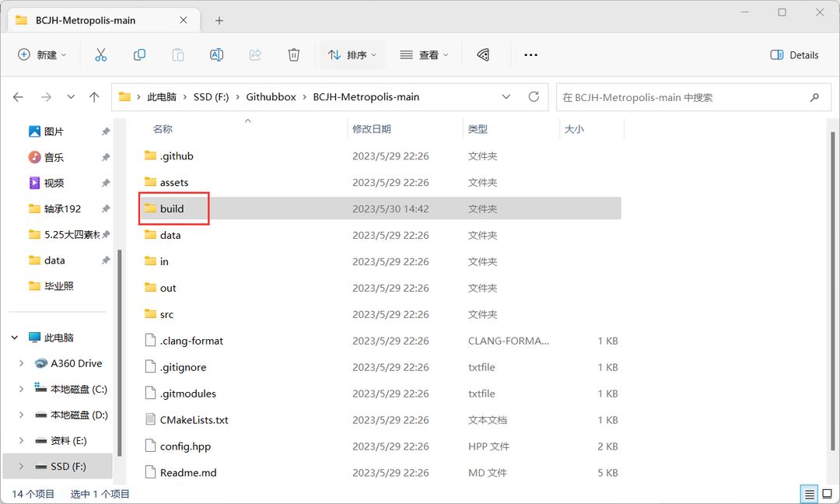
Task: Click 此电脑 in the address breadcrumb
Action: (162, 97)
